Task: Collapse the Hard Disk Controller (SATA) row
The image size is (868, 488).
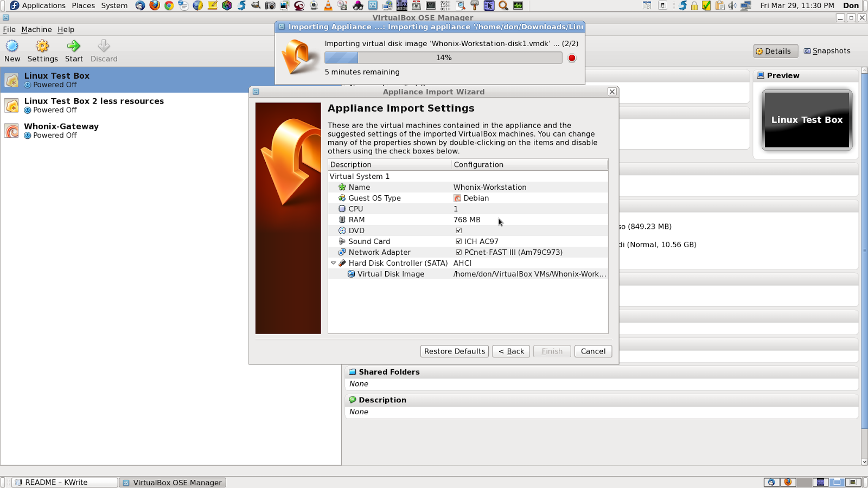Action: point(333,263)
